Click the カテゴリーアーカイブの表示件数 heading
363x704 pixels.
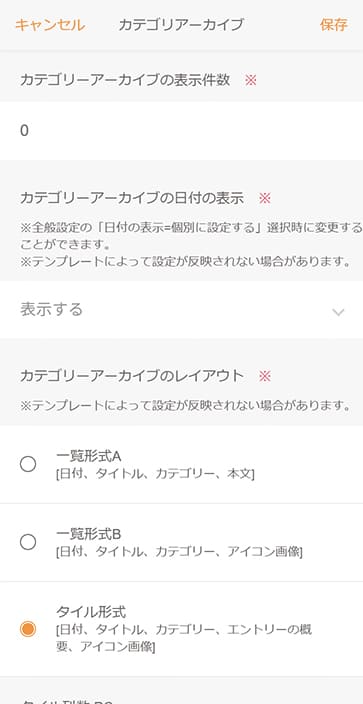pyautogui.click(x=125, y=80)
